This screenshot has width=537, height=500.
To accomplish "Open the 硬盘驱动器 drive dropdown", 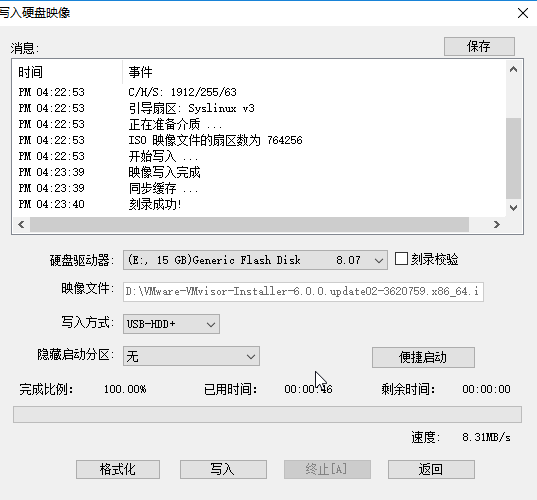I will tap(255, 260).
